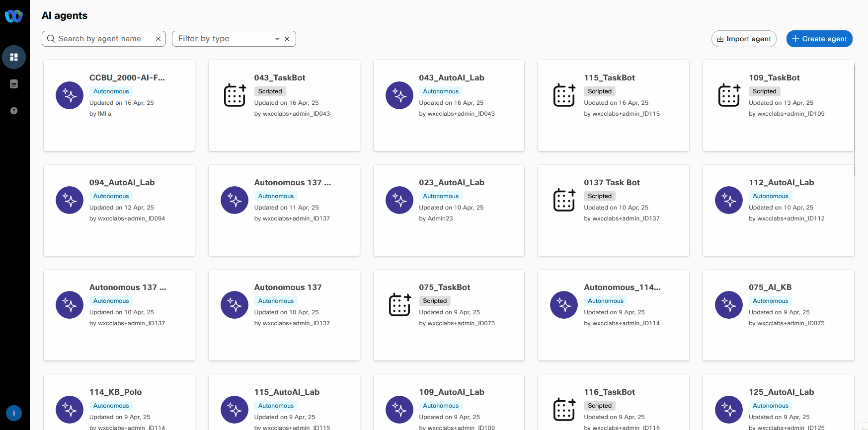Click the user avatar icon at bottom-left
This screenshot has width=868, height=430.
tap(14, 413)
